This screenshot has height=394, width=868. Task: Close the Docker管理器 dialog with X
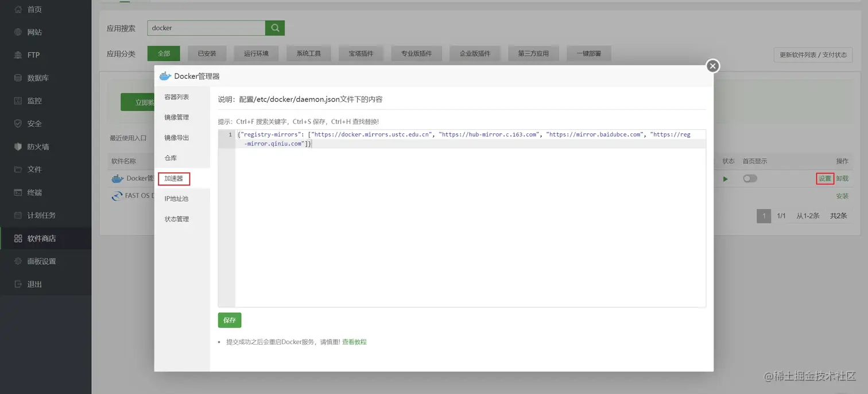[x=712, y=66]
